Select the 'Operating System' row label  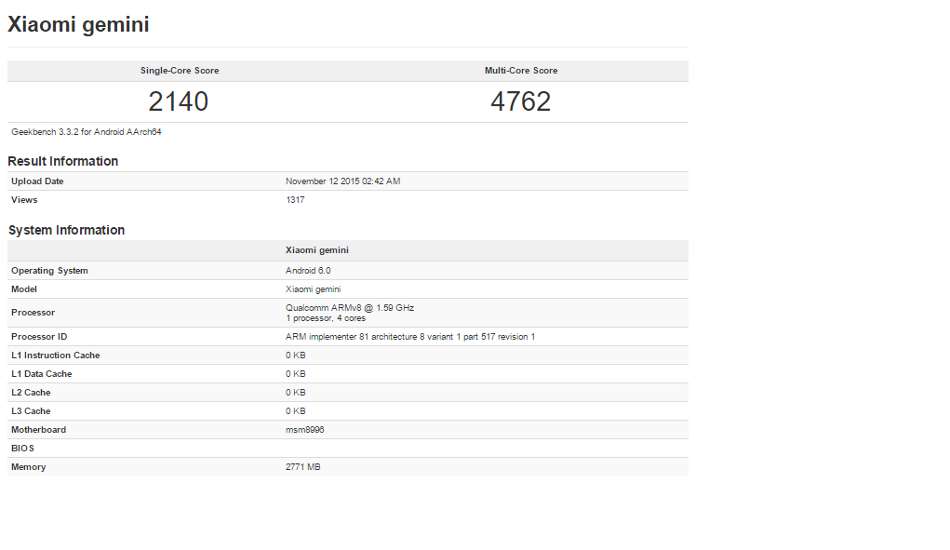tap(50, 271)
